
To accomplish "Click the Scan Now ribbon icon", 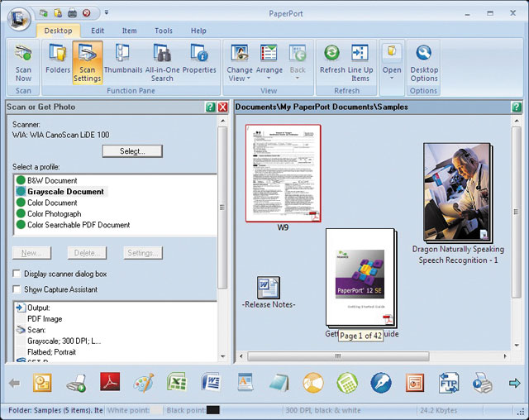I will click(x=23, y=63).
